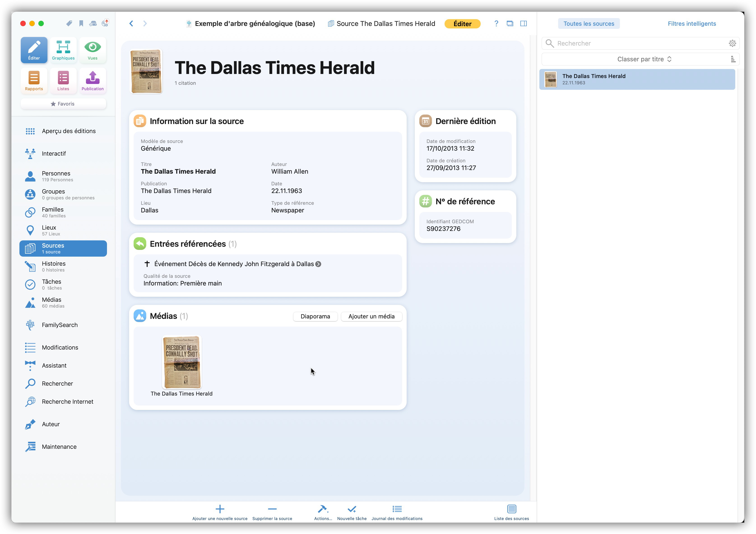Image resolution: width=756 pixels, height=534 pixels.
Task: Click the Éditer pencil mode icon
Action: coord(34,50)
